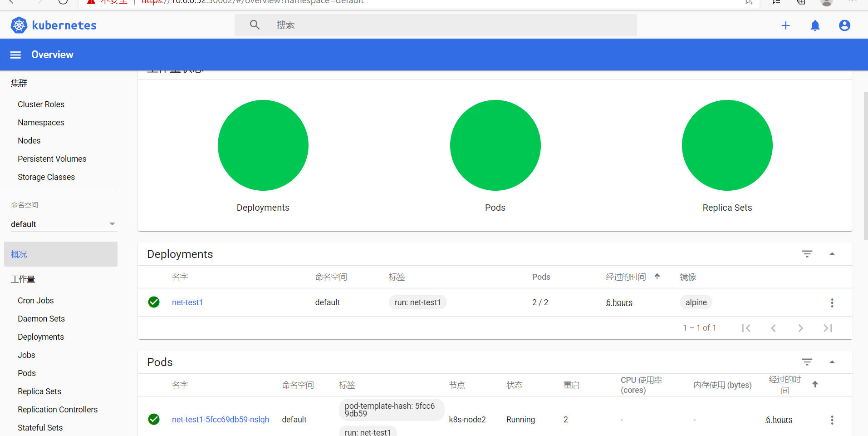
Task: Click the net-test1 deployment status check icon
Action: (x=154, y=302)
